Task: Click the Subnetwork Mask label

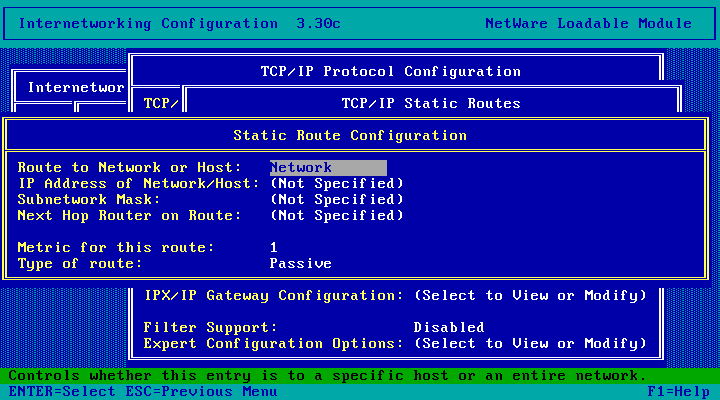Action: (89, 200)
